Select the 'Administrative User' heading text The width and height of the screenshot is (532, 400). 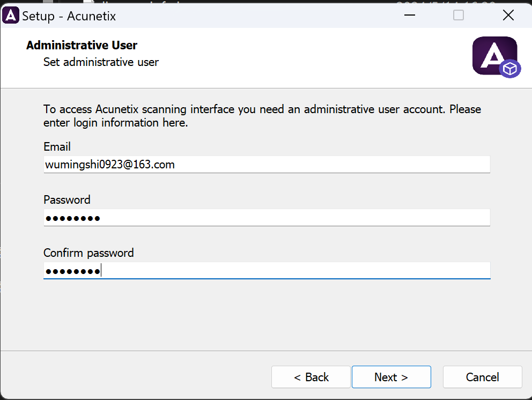pos(82,46)
